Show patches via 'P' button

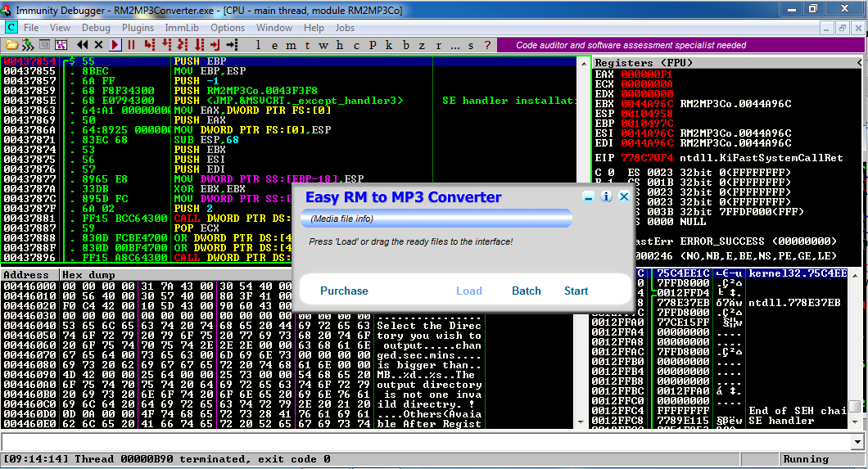point(373,45)
